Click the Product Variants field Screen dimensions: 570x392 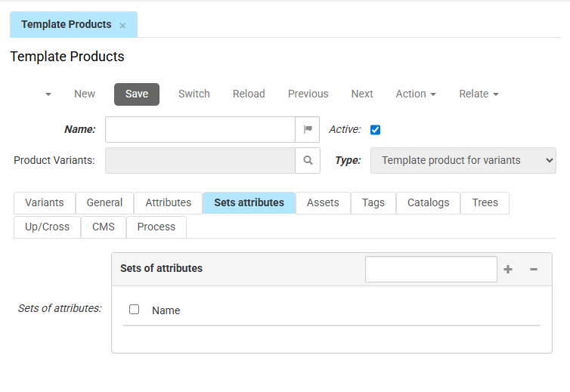click(x=200, y=161)
